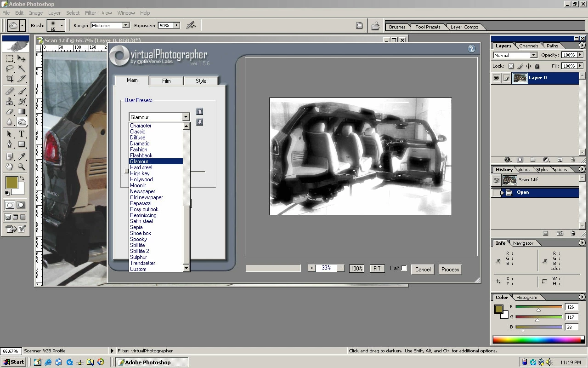Viewport: 588px width, 368px height.
Task: Move preset down with arrow button
Action: coord(199,122)
